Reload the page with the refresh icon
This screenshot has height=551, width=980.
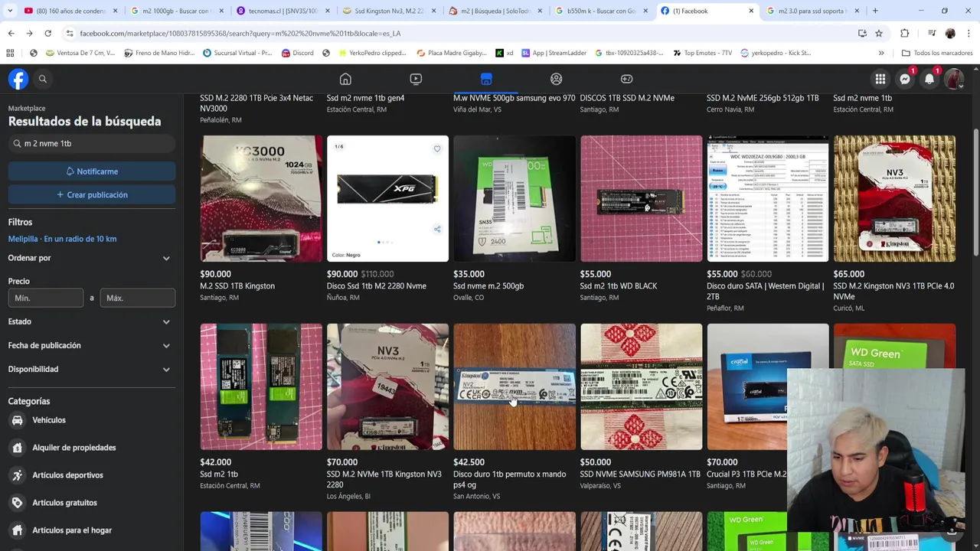[47, 33]
